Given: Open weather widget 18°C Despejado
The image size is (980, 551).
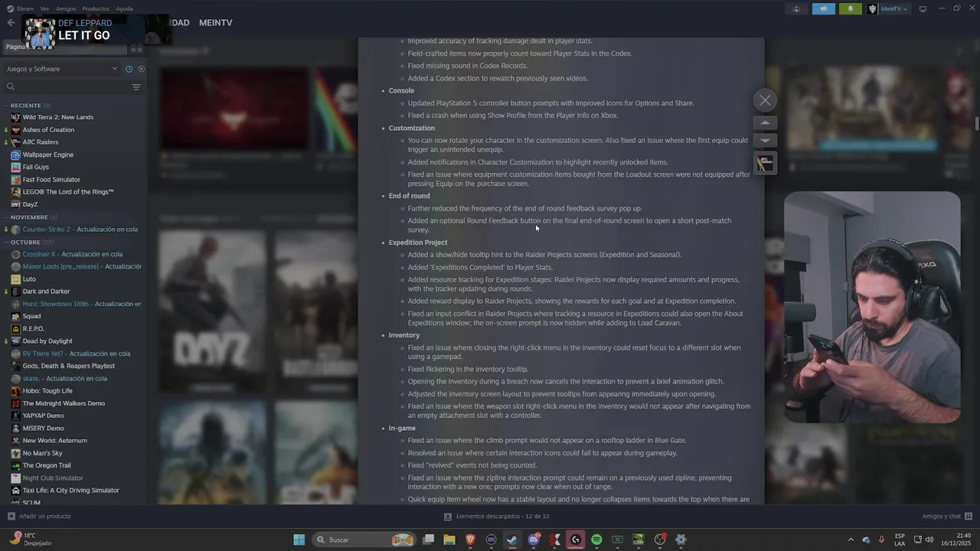Looking at the screenshot, I should pos(31,540).
